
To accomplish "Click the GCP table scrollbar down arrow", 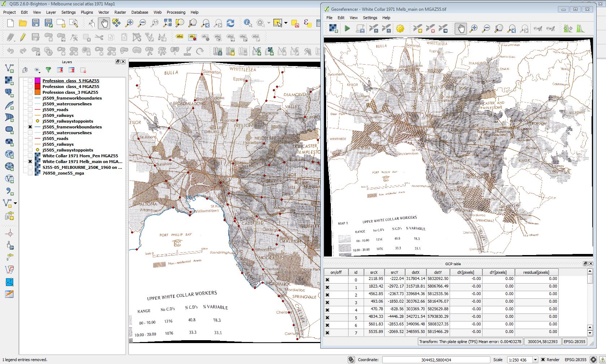I will coord(590,333).
